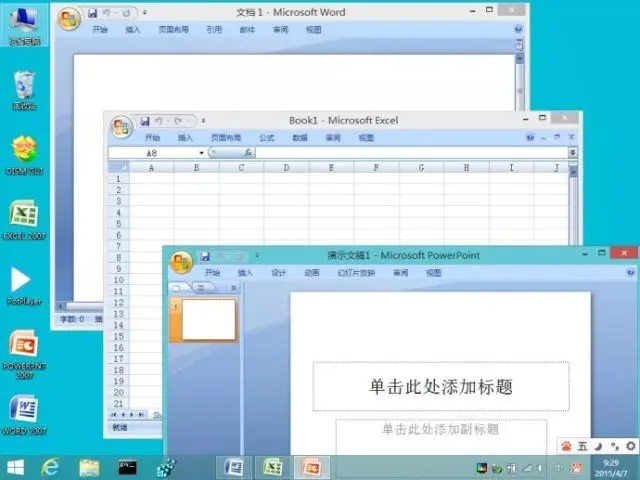Viewport: 640px width, 480px height.
Task: Switch to Word via its taskbar button
Action: point(234,467)
